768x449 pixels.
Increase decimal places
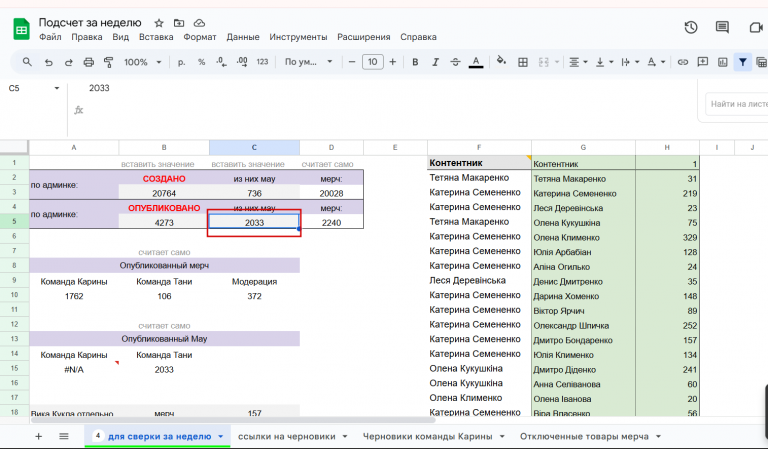pos(242,62)
